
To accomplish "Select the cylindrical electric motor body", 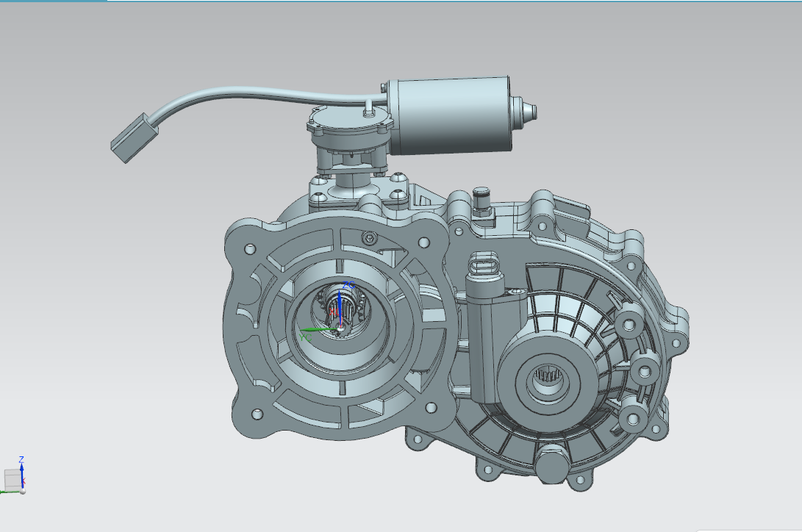I will pos(449,117).
